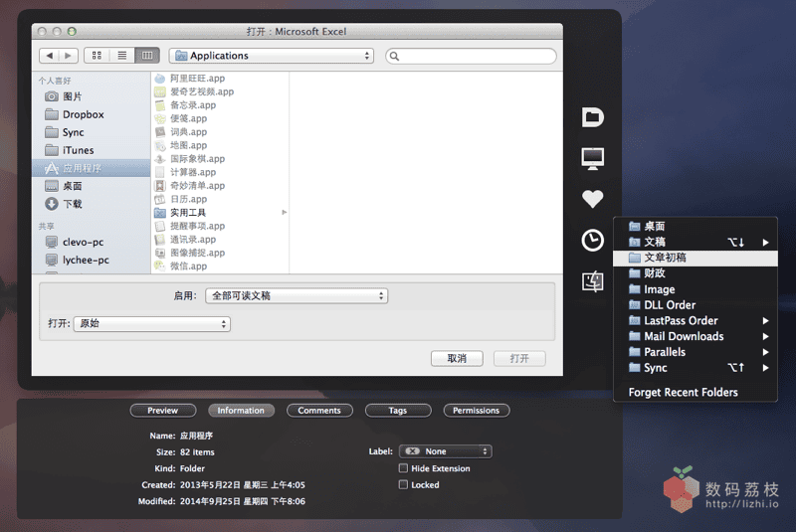Screen dimensions: 796x532
Task: Select 便笺.app in file list
Action: coord(221,118)
